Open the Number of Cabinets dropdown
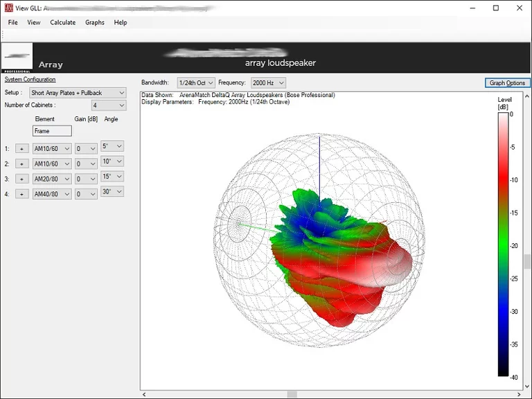 point(109,105)
